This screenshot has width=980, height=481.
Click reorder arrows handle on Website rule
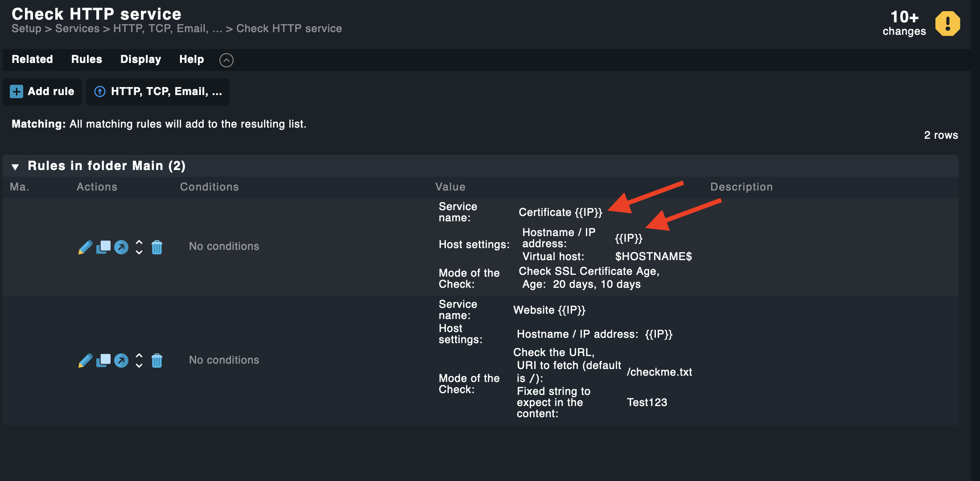click(139, 361)
